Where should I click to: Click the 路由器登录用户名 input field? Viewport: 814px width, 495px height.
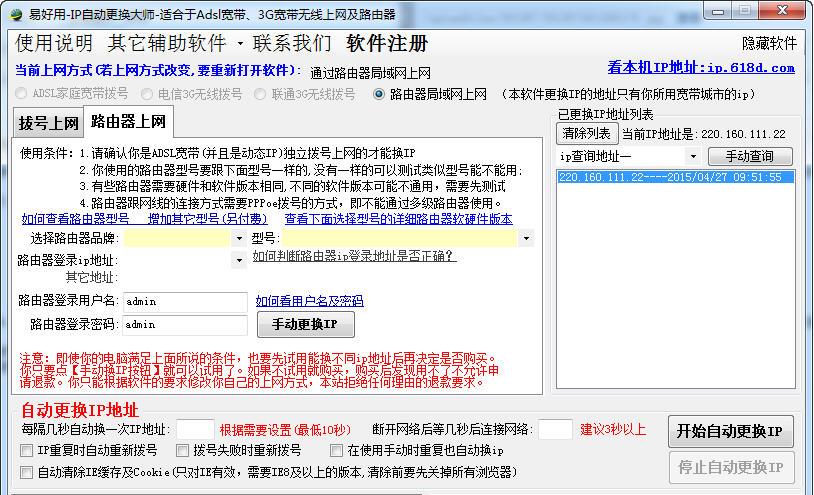(185, 302)
